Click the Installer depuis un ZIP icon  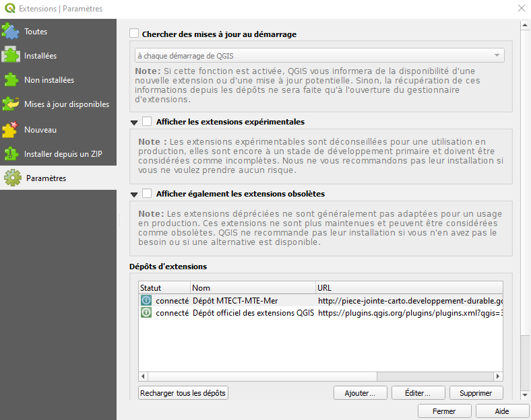click(11, 154)
